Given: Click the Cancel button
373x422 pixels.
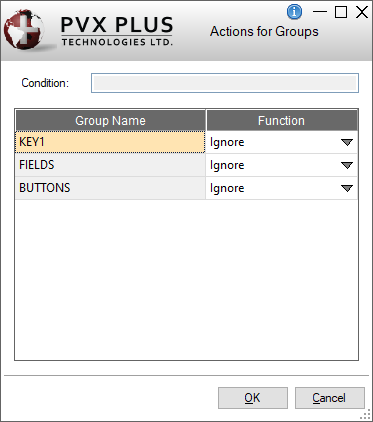Looking at the screenshot, I should tap(330, 398).
